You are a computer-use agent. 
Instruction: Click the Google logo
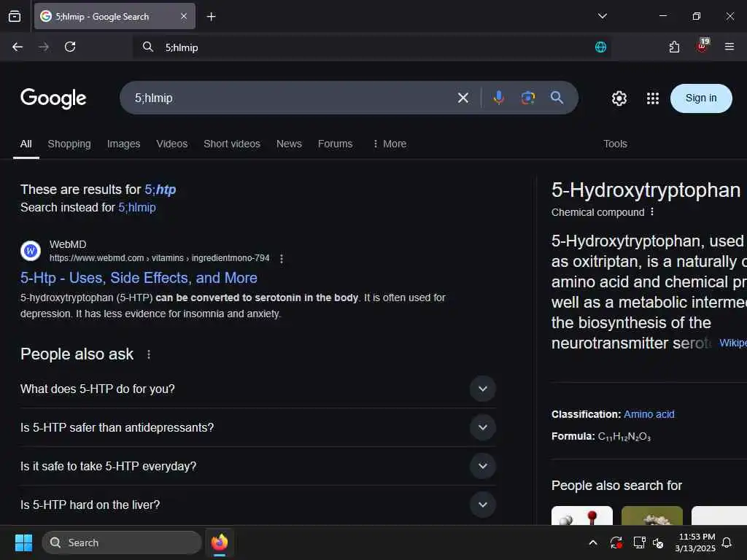[x=53, y=98]
